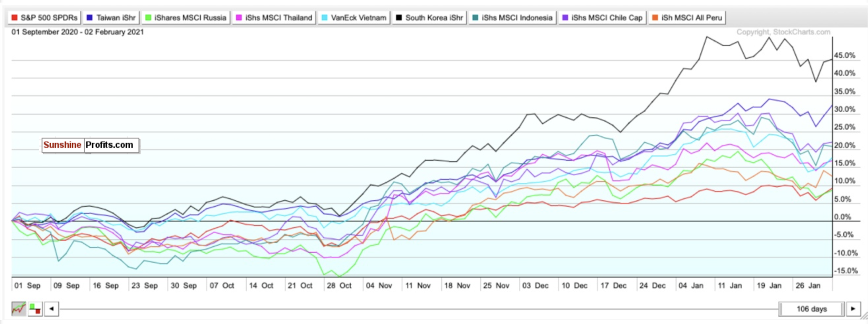Click the 17 Dec date label
868x324 pixels.
(x=614, y=285)
